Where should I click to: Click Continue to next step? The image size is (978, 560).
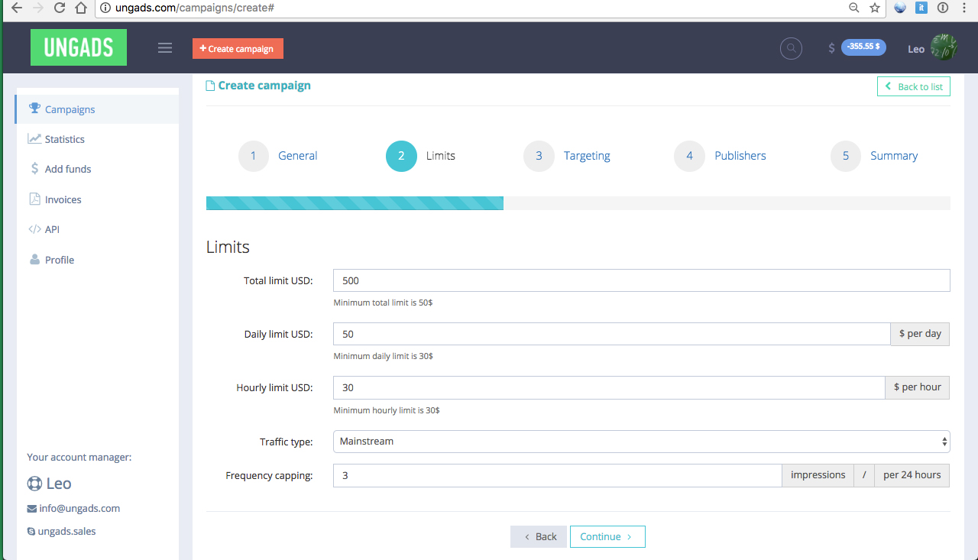(x=607, y=536)
